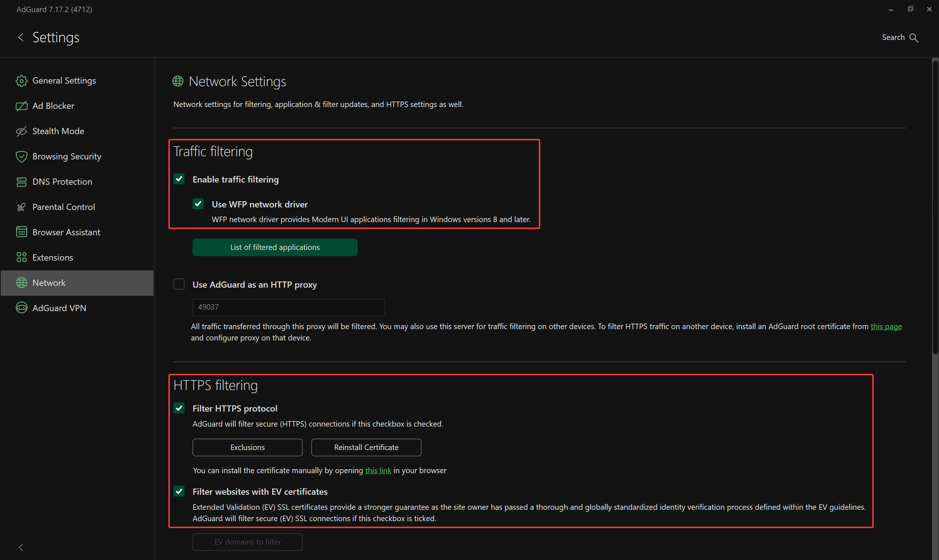Open 'this link' to install the certificate manually
The height and width of the screenshot is (560, 939).
click(x=378, y=471)
